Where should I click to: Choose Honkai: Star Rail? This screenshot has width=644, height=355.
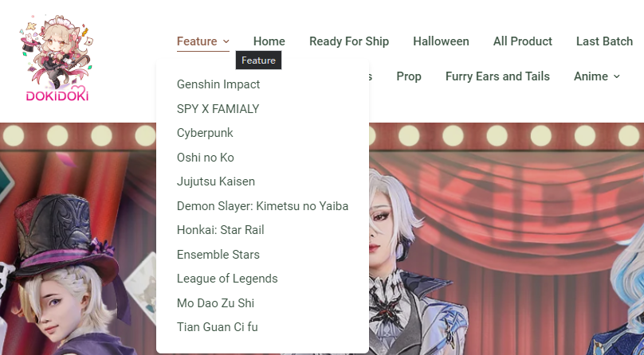(x=220, y=230)
